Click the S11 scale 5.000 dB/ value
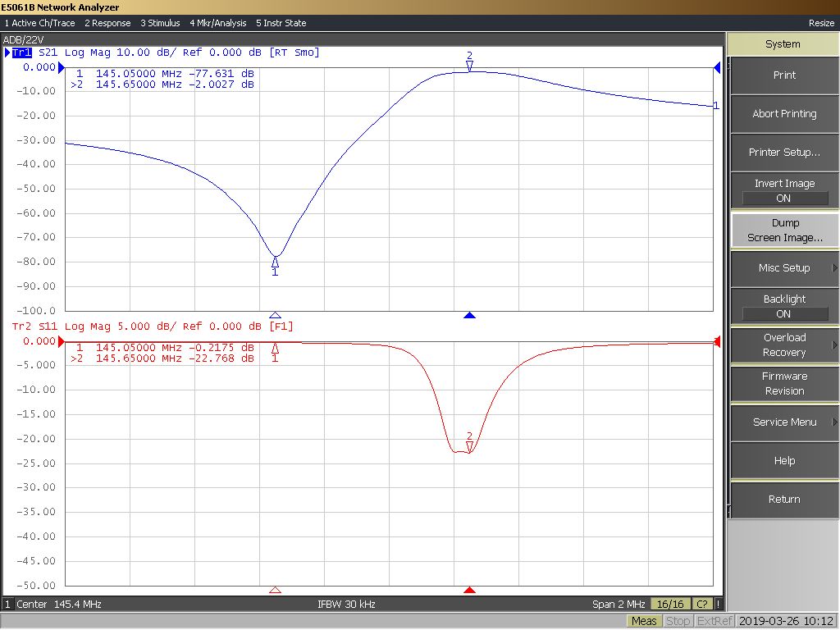The width and height of the screenshot is (840, 630). (146, 326)
